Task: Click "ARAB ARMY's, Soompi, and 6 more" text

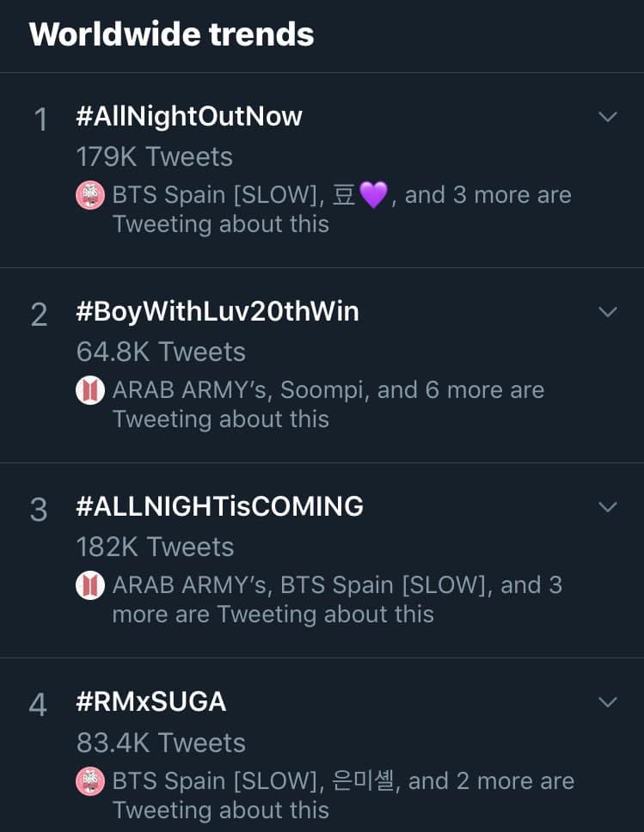Action: click(x=328, y=390)
